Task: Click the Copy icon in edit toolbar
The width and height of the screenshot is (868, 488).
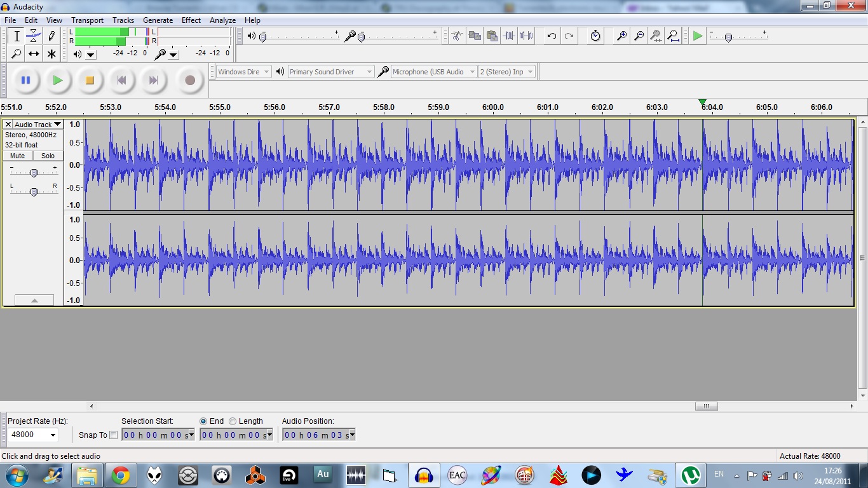Action: tap(474, 36)
